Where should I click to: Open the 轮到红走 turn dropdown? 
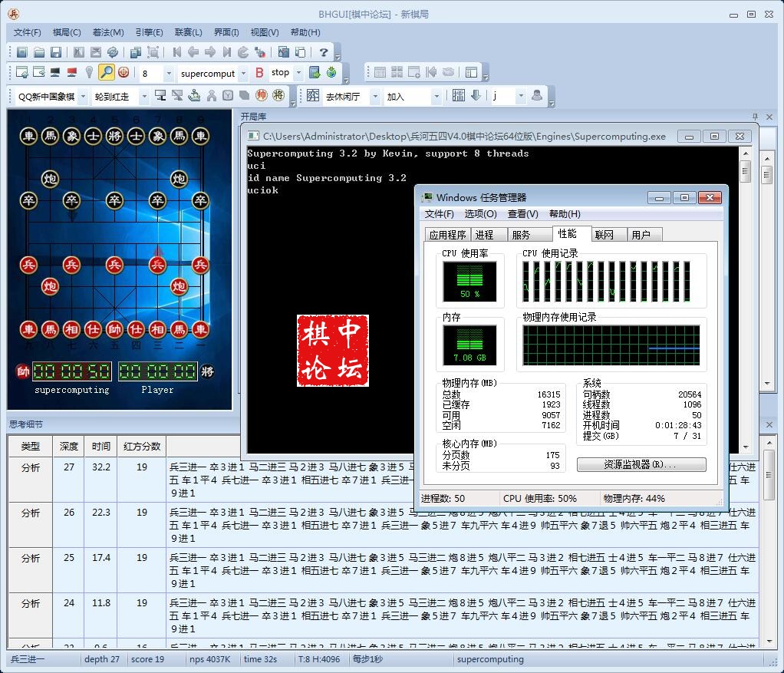(144, 97)
